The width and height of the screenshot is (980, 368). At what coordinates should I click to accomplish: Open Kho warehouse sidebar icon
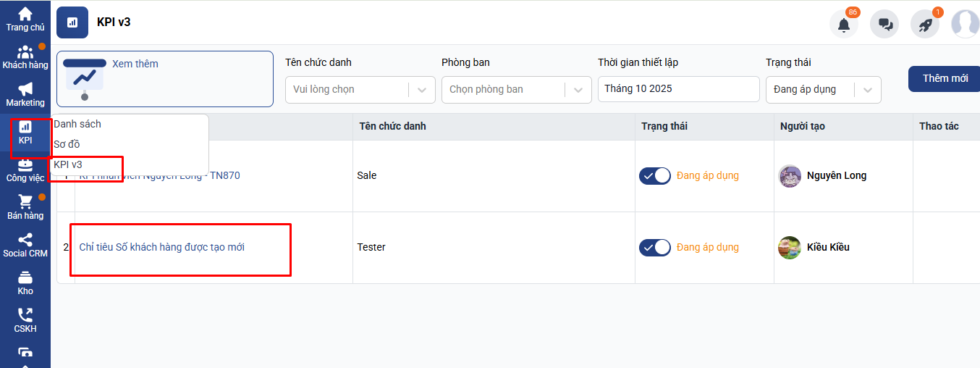coord(25,278)
